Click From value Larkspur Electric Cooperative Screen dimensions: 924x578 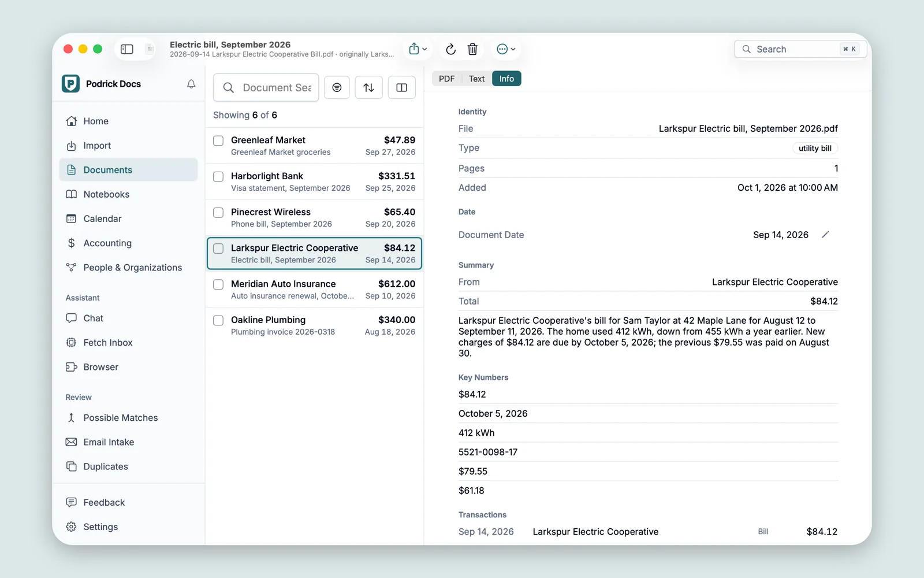click(774, 282)
